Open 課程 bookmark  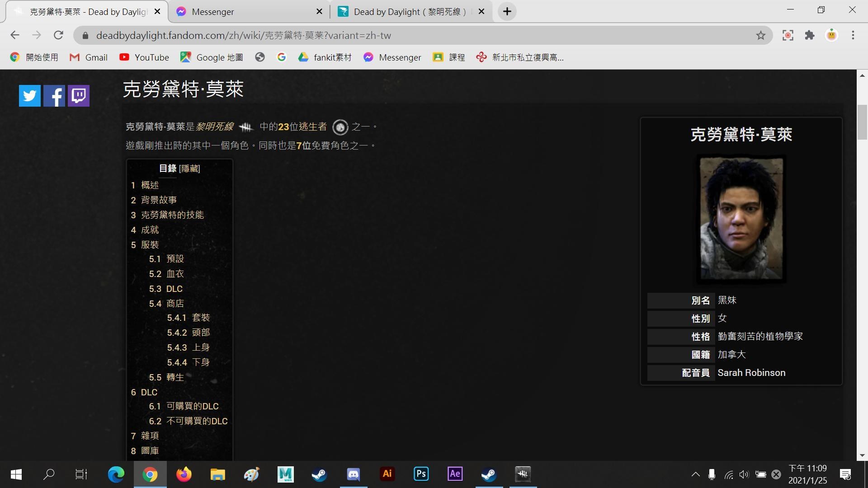pyautogui.click(x=448, y=57)
